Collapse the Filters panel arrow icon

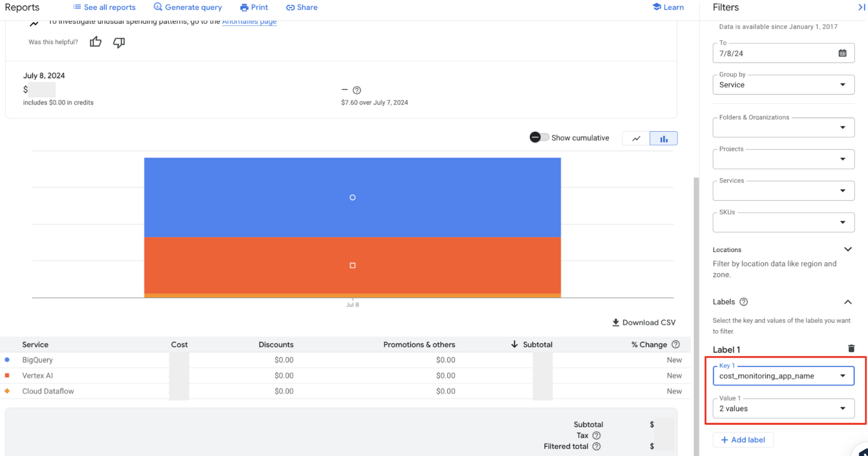tap(861, 7)
